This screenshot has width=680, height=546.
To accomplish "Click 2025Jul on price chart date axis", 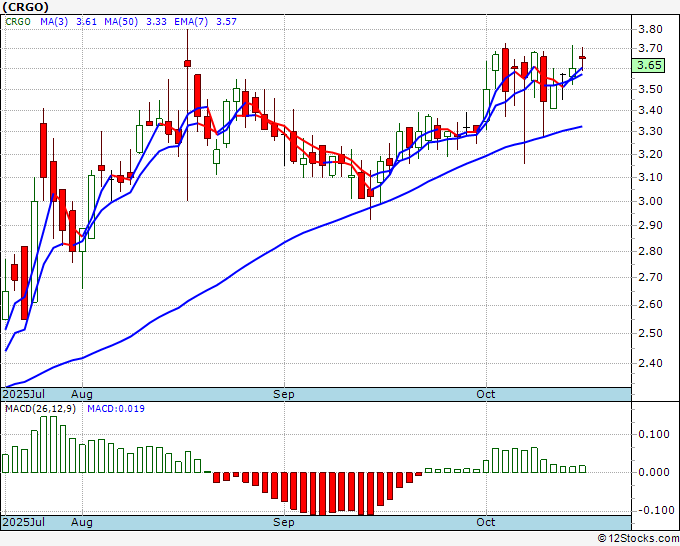I will [x=24, y=394].
